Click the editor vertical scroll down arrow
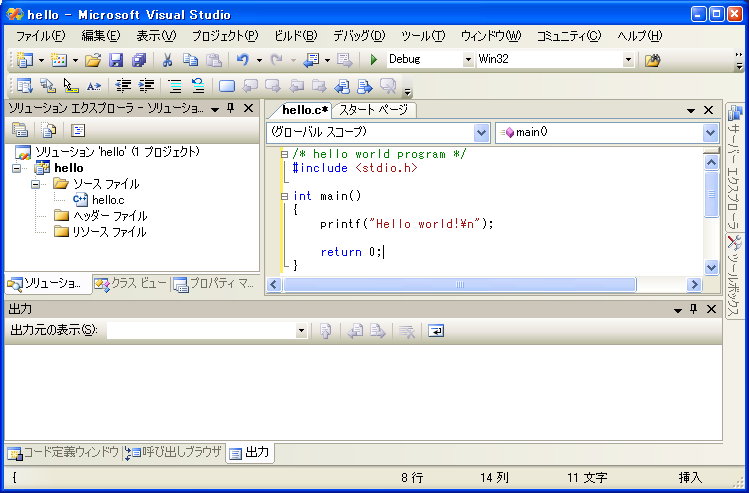This screenshot has height=493, width=749. pos(711,267)
